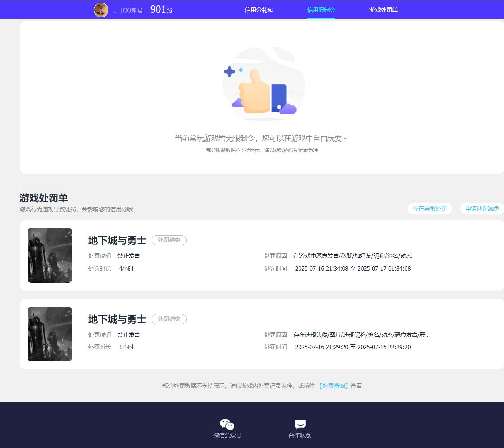
Task: Click the 存在异常处罚 button
Action: tap(429, 209)
